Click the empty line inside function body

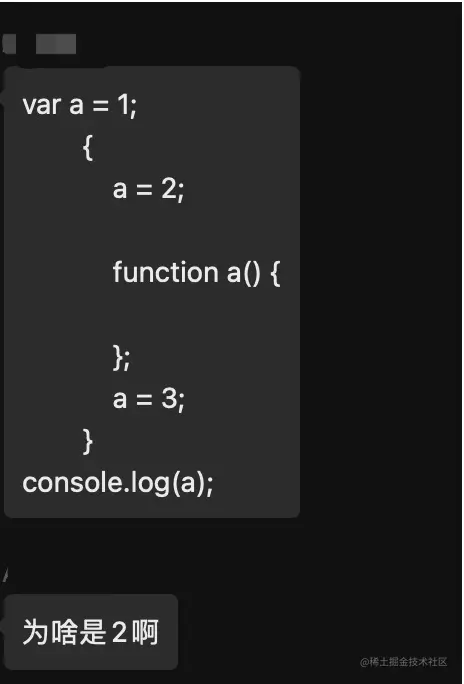point(196,315)
